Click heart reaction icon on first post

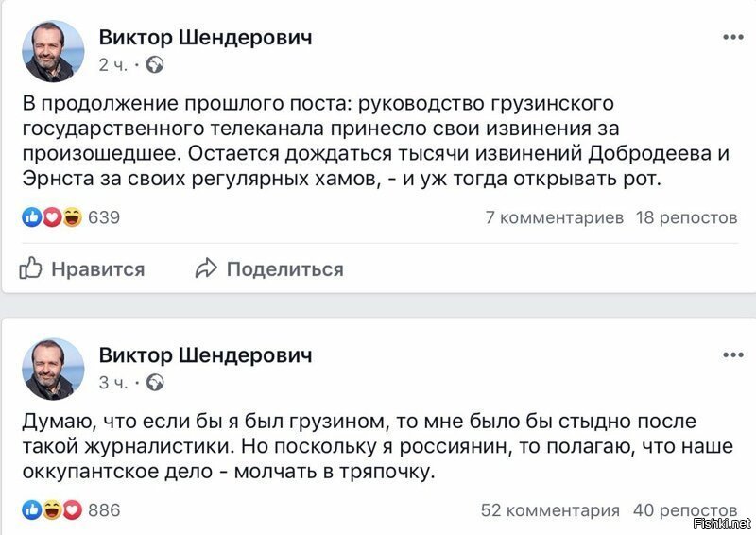click(x=52, y=217)
